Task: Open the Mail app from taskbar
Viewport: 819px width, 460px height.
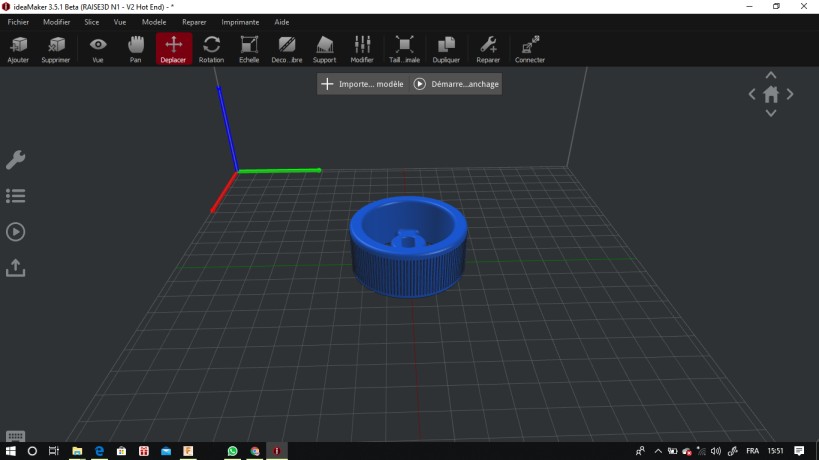Action: (x=166, y=451)
